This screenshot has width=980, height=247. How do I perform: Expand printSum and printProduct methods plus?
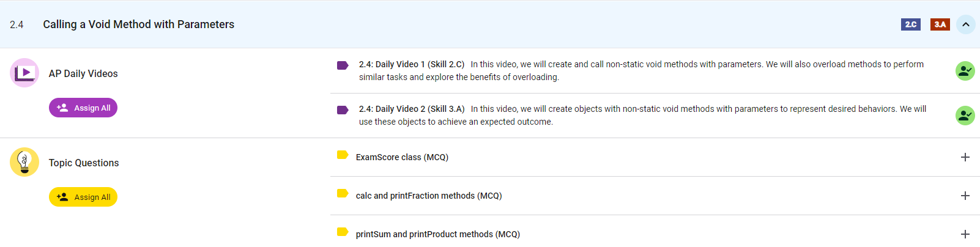(965, 234)
